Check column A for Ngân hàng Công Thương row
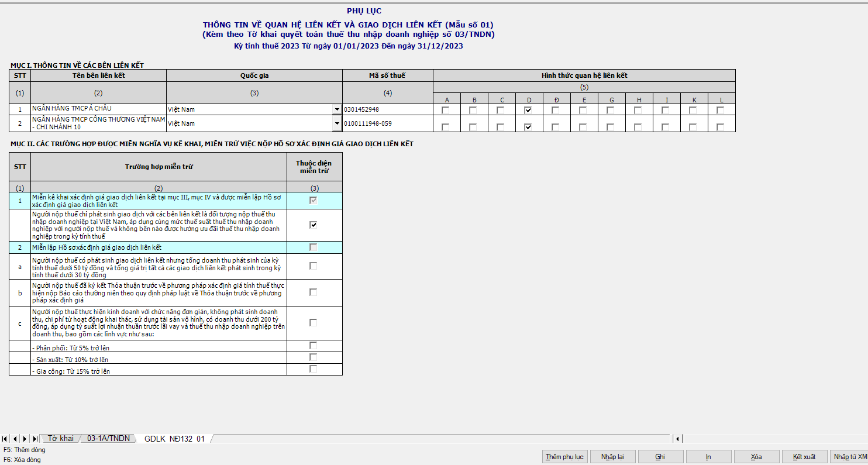Screen dimensions: 868x465 (446, 127)
